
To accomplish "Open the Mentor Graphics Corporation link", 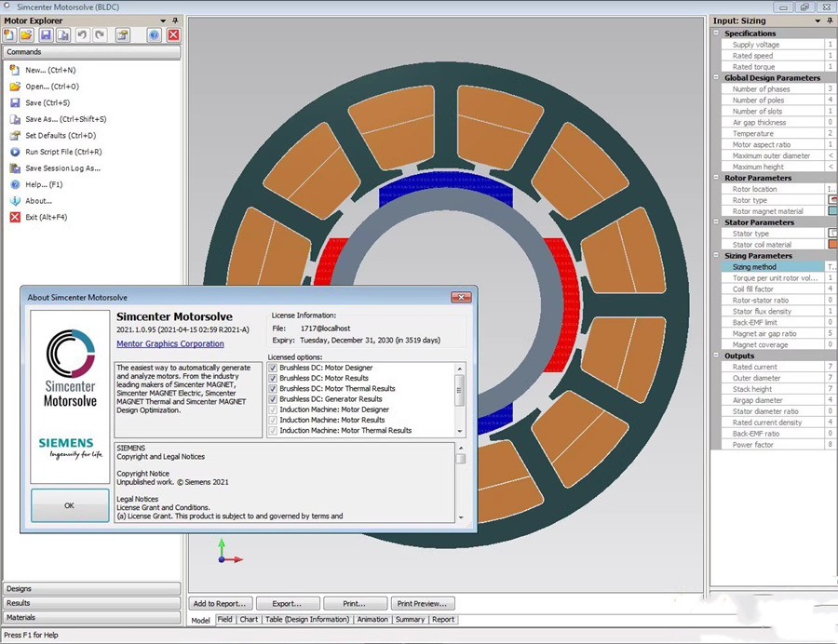I will click(170, 344).
